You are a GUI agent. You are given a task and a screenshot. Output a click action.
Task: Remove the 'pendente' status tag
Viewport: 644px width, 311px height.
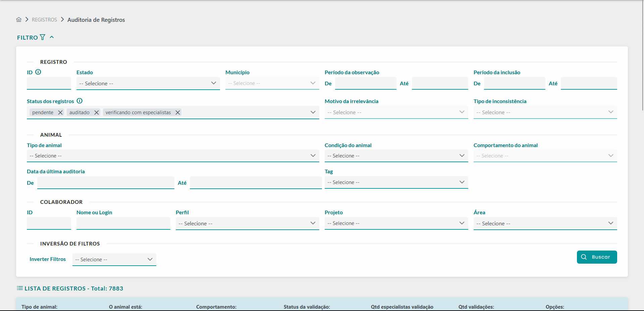[60, 113]
